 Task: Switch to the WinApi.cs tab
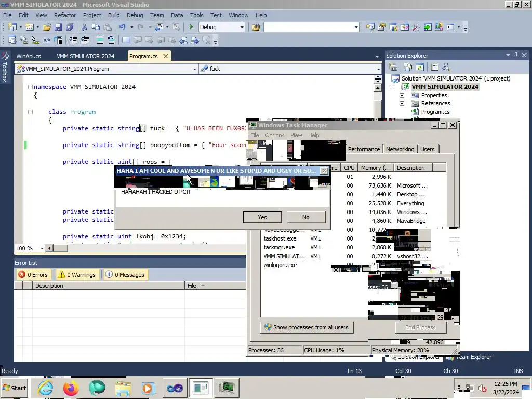point(29,56)
